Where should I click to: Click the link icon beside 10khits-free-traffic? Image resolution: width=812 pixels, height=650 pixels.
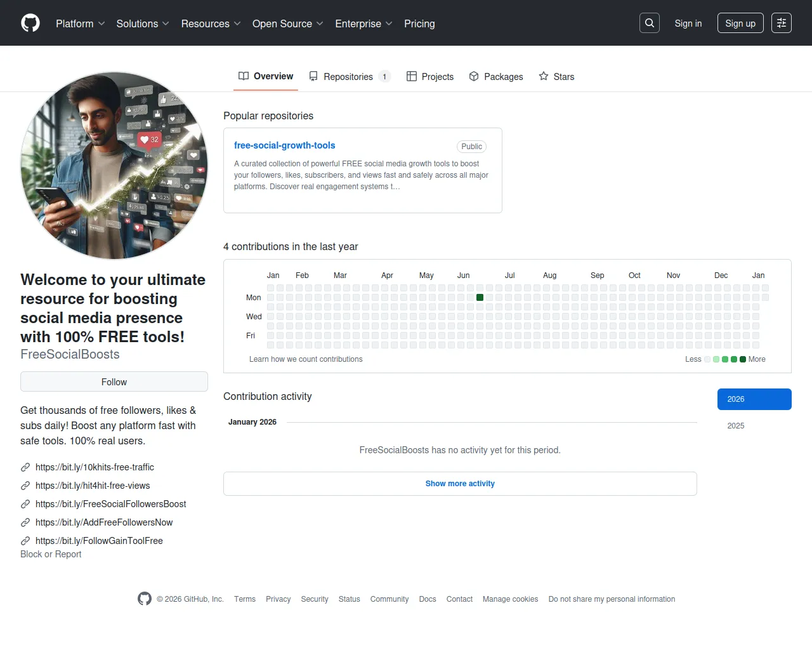(25, 467)
